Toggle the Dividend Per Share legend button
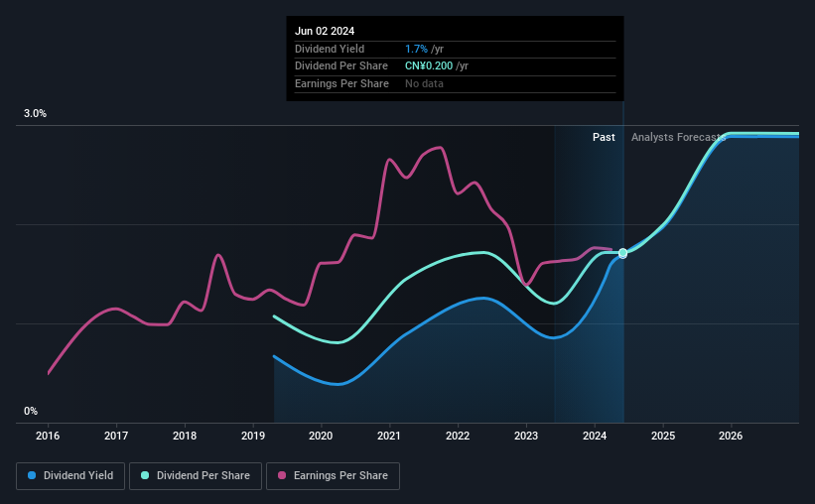815x504 pixels. tap(196, 476)
